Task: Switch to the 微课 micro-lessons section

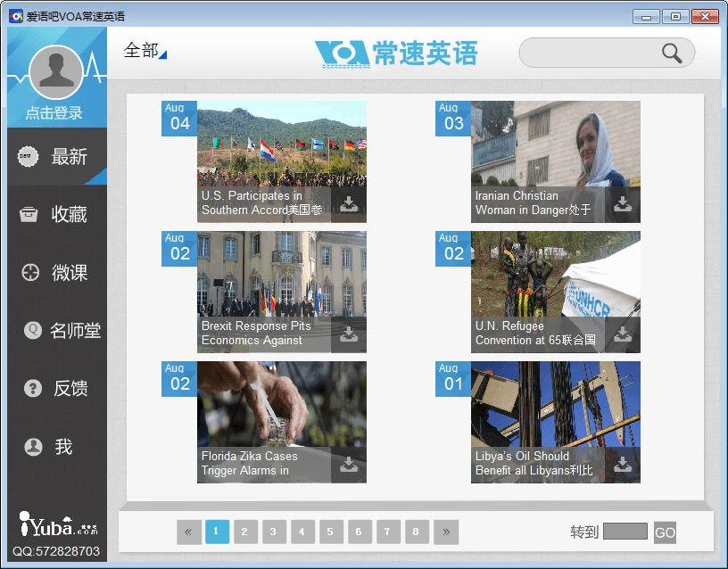Action: pos(57,273)
